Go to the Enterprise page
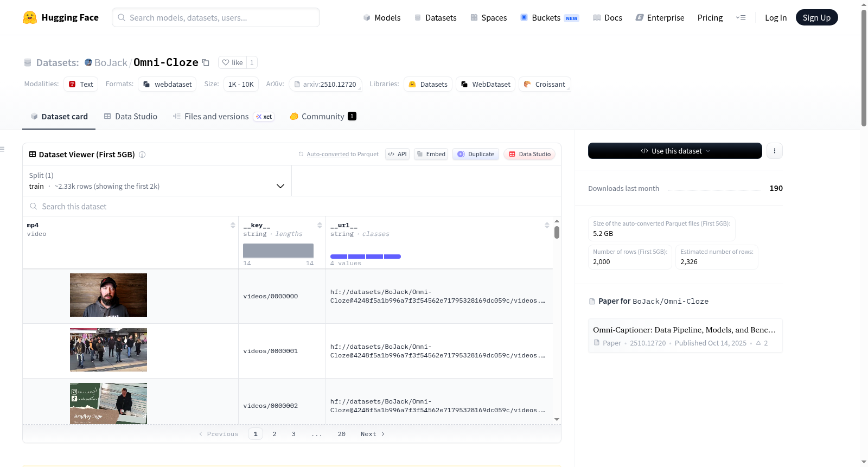This screenshot has height=467, width=868. pos(660,17)
